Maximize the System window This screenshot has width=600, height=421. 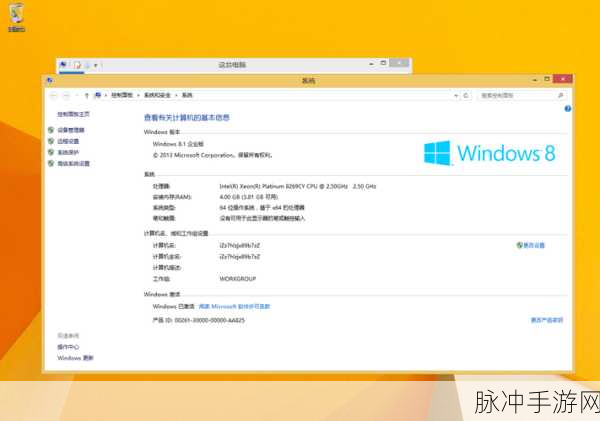point(547,79)
